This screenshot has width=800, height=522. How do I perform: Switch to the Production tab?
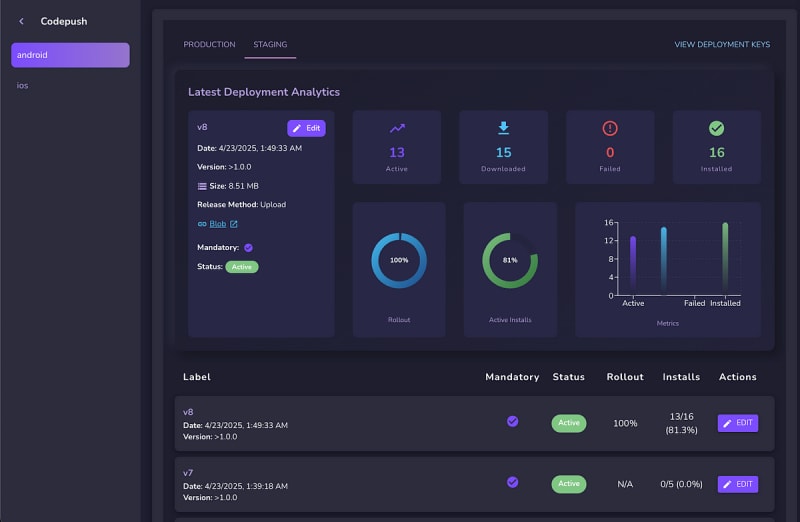[x=209, y=45]
